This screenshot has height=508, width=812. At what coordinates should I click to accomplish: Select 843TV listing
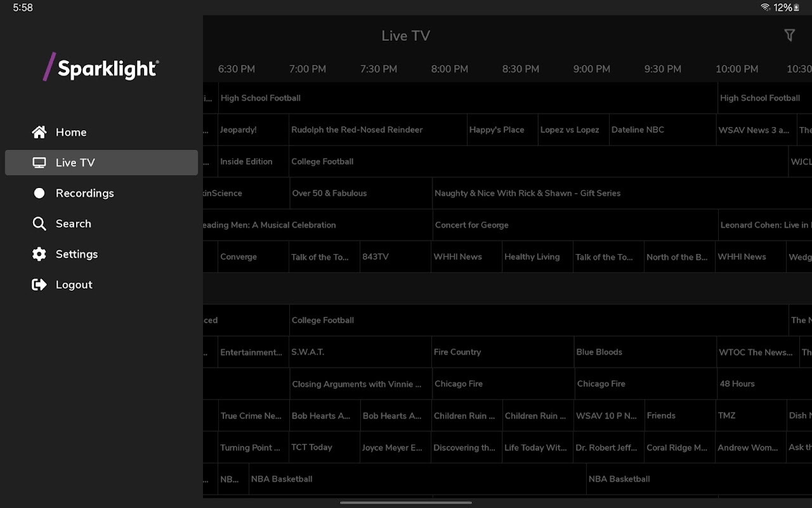(x=395, y=257)
